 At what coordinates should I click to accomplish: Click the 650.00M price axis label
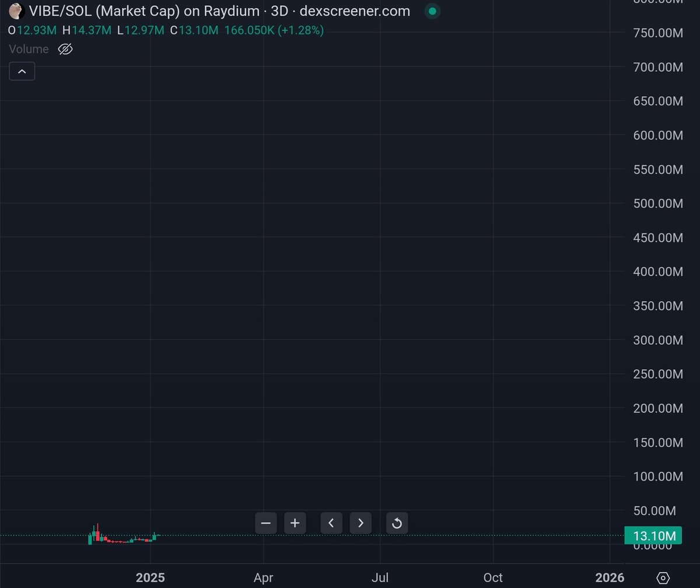coord(658,101)
